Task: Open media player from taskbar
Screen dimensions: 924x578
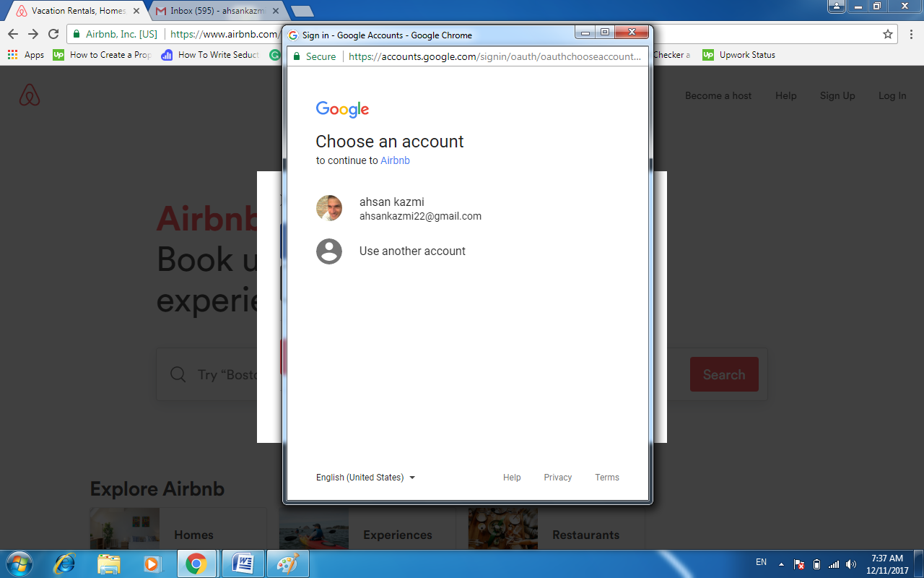Action: coord(152,564)
